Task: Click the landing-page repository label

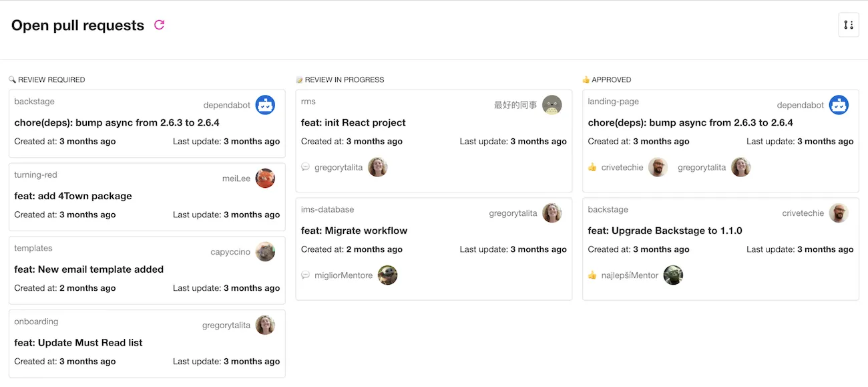Action: pos(613,102)
